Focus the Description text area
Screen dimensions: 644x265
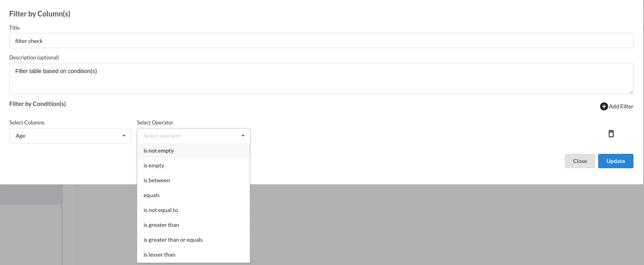[321, 79]
